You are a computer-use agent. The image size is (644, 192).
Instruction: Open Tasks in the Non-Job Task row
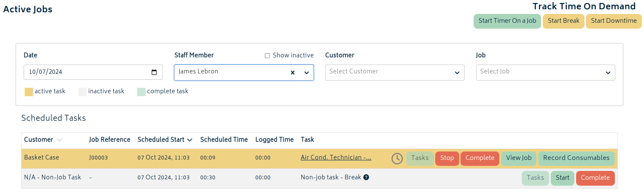pyautogui.click(x=535, y=178)
